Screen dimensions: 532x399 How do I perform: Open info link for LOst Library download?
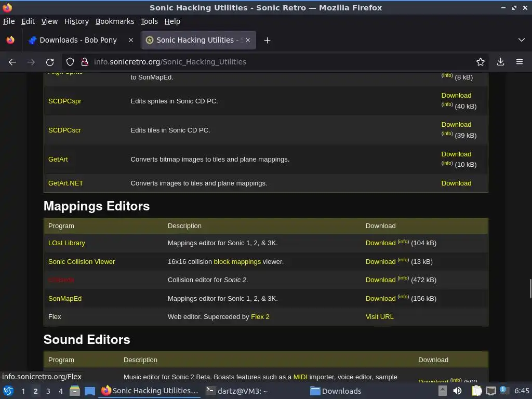click(403, 242)
